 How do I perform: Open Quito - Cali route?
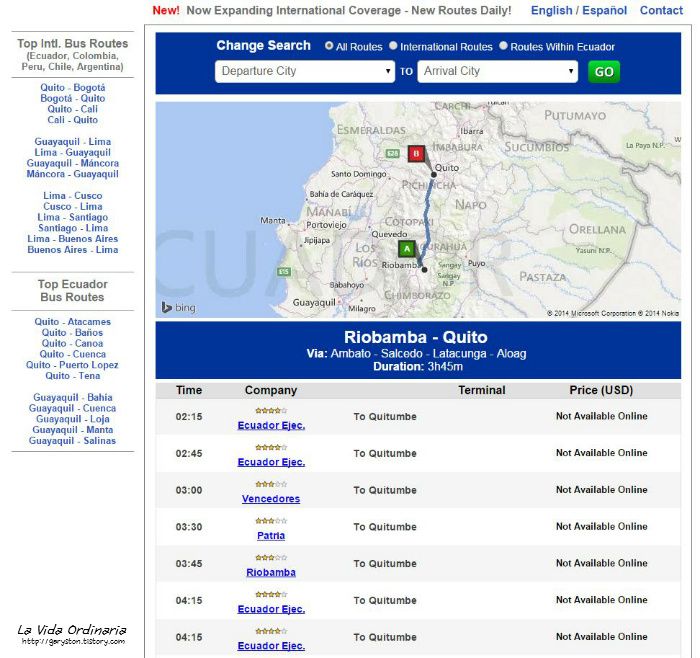73,109
